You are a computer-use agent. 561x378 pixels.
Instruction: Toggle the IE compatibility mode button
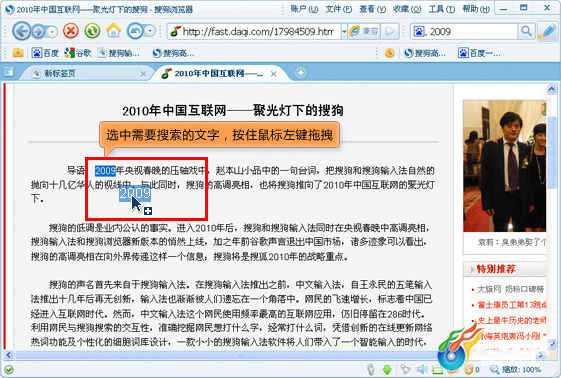365,31
